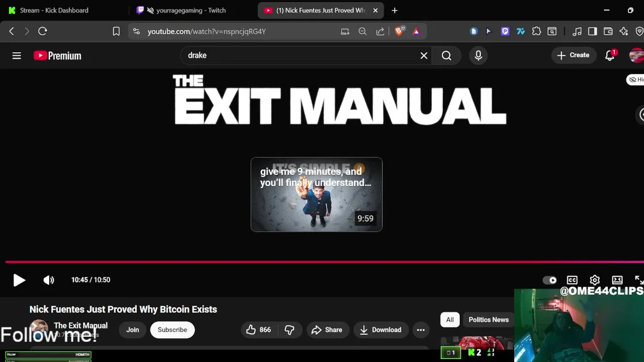This screenshot has height=362, width=644.
Task: Download the video
Action: [x=380, y=330]
